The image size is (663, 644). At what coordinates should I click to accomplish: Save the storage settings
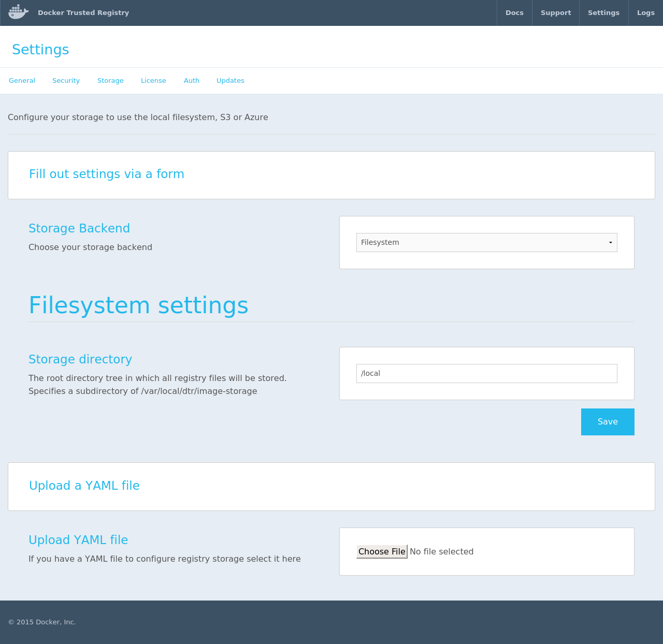tap(608, 422)
